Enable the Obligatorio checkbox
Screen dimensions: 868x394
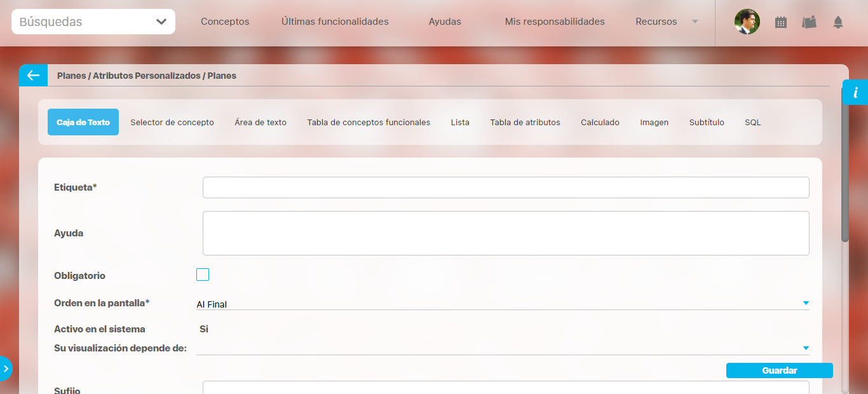tap(203, 275)
